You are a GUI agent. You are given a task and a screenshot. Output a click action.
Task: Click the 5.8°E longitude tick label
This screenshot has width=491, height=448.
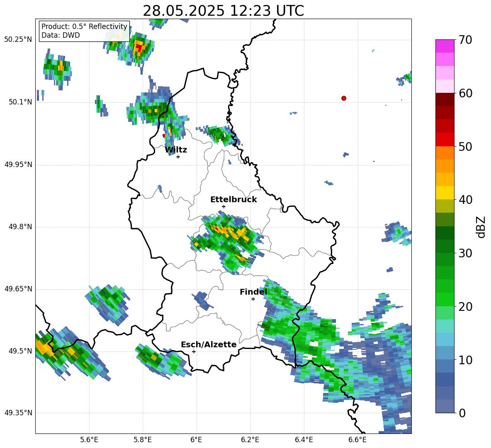[143, 440]
